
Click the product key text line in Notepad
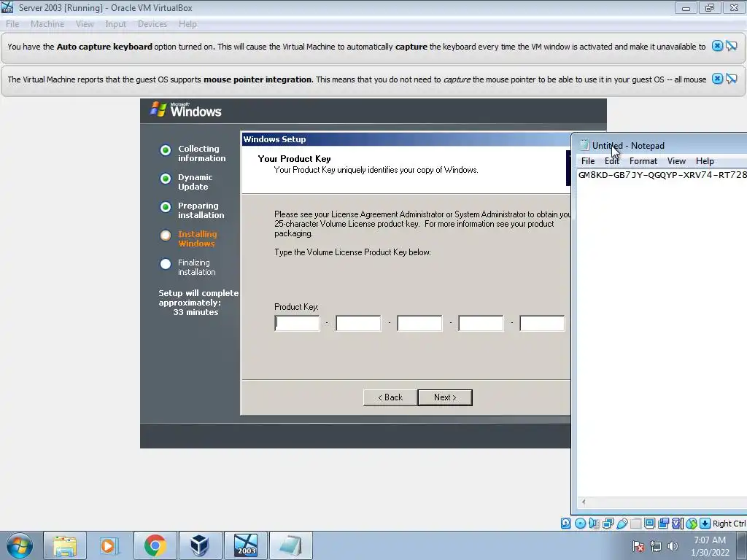[662, 175]
